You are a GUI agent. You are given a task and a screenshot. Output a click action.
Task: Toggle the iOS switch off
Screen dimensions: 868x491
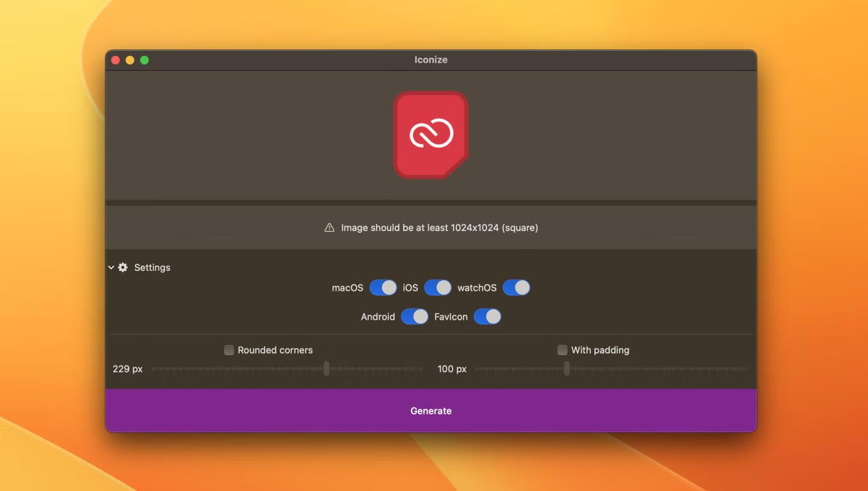[438, 288]
